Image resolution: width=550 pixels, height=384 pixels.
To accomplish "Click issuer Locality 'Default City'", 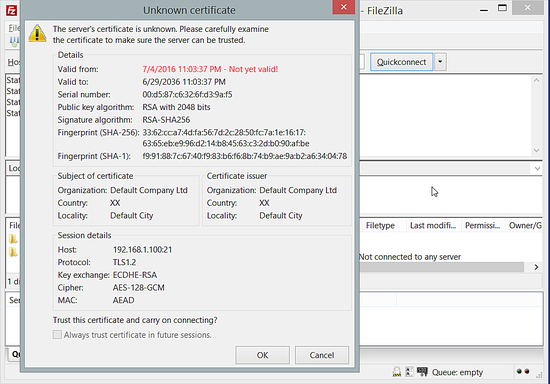I will tap(281, 215).
